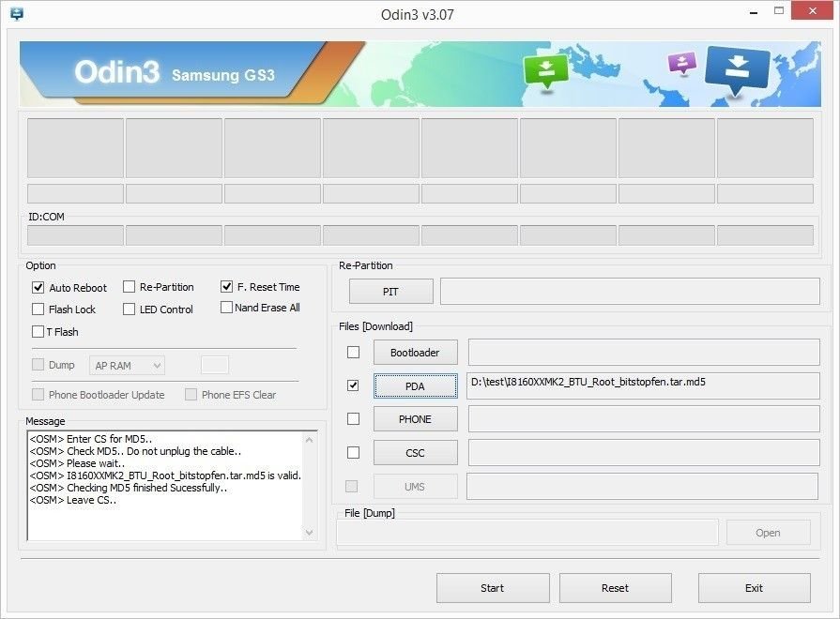Click the CSC file path field
This screenshot has width=840, height=619.
pyautogui.click(x=644, y=452)
